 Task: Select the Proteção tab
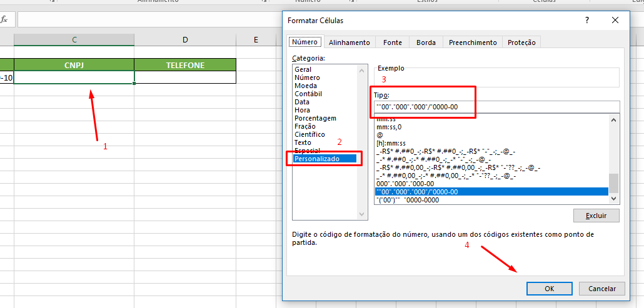[521, 42]
